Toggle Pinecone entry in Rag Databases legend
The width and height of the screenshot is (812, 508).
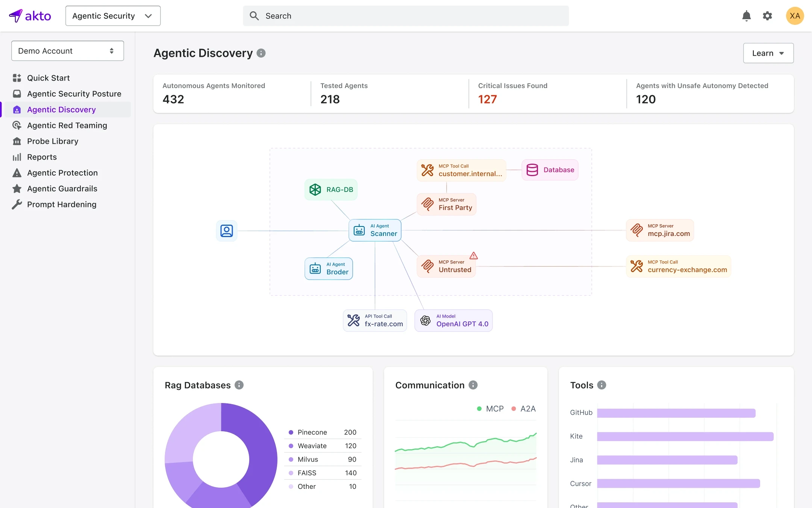coord(312,432)
